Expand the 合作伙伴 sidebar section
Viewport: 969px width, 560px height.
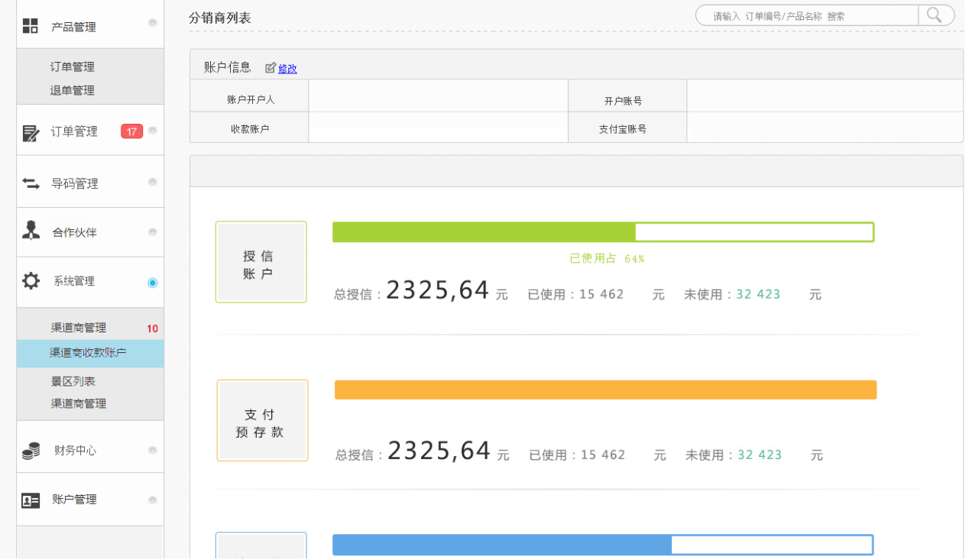click(74, 232)
